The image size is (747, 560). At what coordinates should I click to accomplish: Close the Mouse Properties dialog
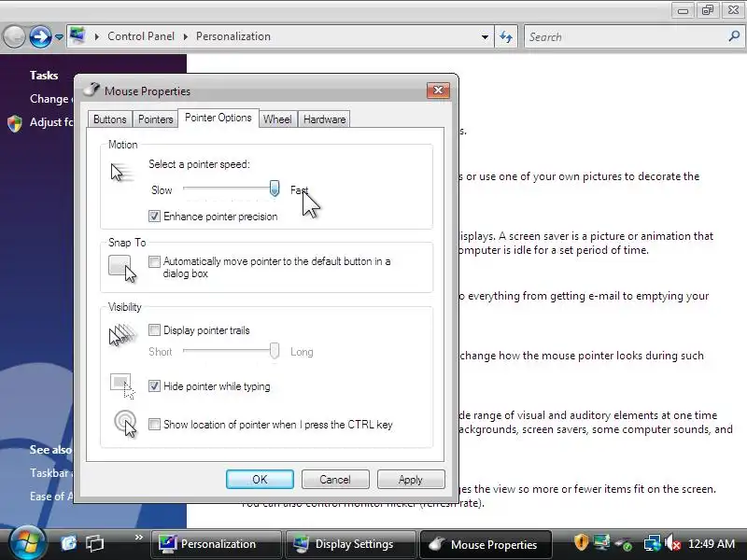click(438, 91)
